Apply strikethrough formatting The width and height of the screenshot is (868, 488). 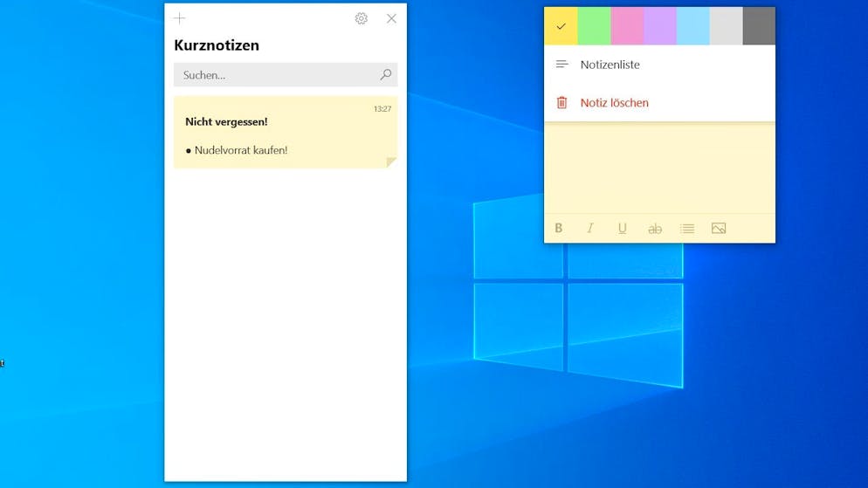point(655,229)
